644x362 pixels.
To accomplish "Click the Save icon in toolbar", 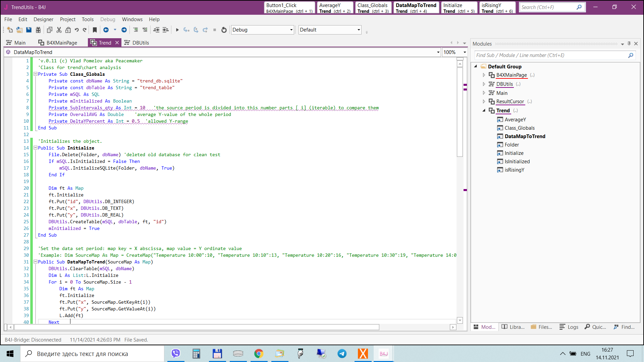I will click(x=29, y=30).
